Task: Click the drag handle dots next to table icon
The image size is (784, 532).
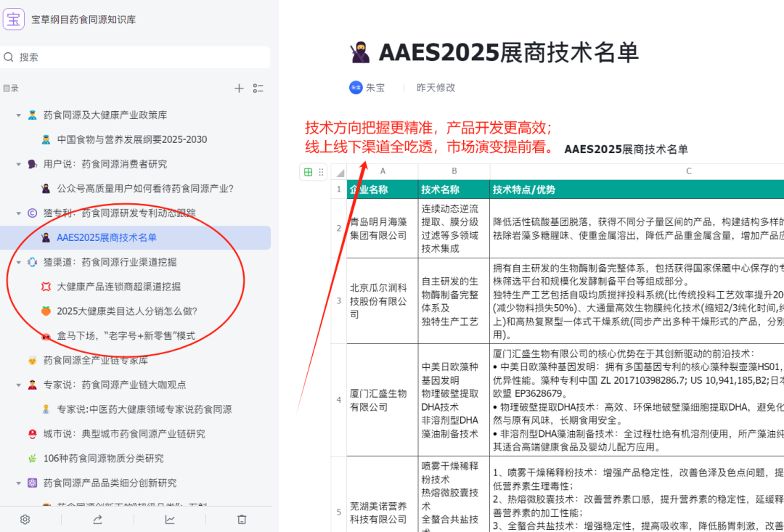Action: tap(320, 171)
